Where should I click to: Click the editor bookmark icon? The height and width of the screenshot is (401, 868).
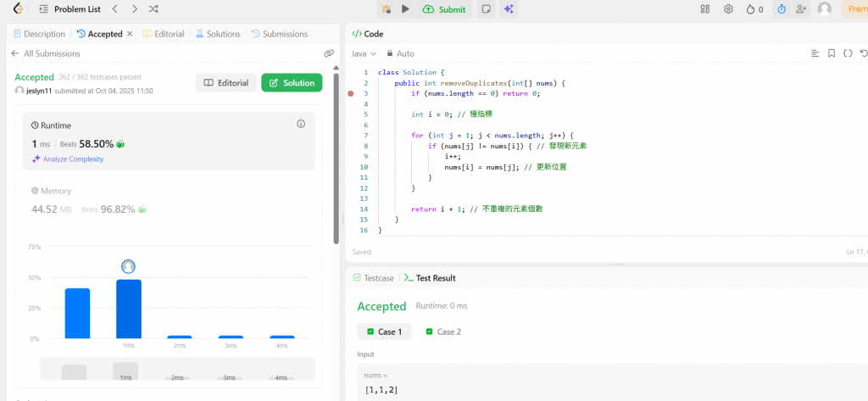[x=831, y=53]
